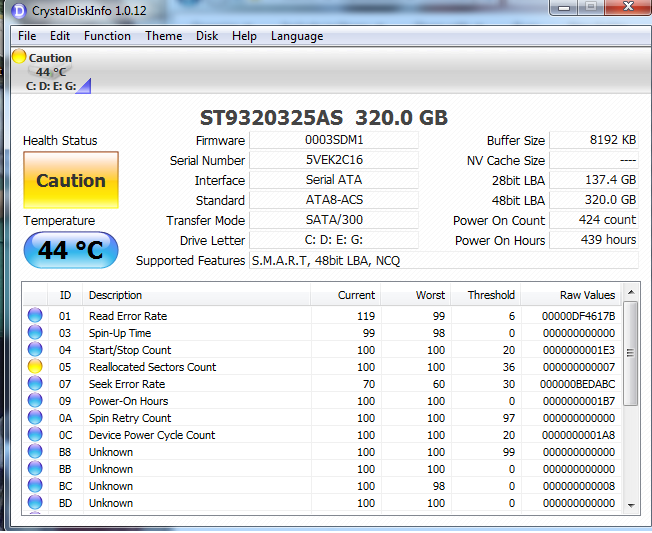
Task: Click the yellow orb for Reallocated Sectors Count
Action: [x=35, y=367]
